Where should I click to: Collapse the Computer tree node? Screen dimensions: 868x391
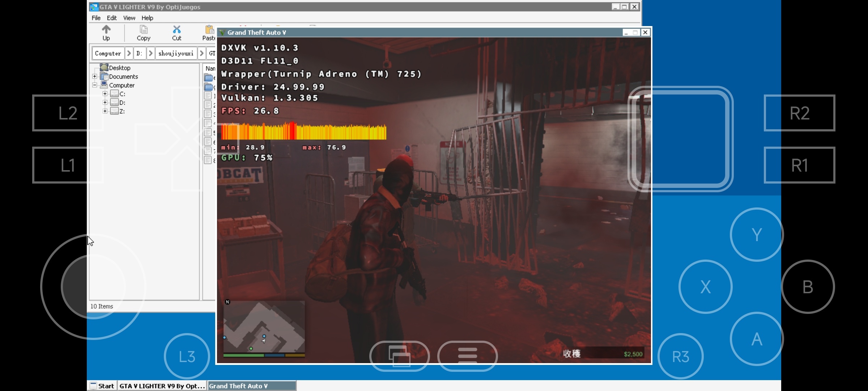click(x=95, y=85)
